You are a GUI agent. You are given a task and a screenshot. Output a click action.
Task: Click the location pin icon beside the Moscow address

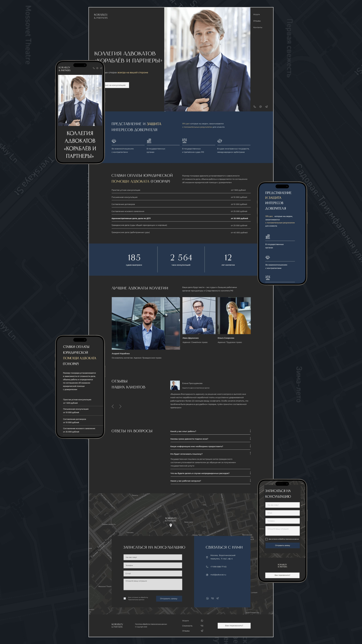[207, 557]
